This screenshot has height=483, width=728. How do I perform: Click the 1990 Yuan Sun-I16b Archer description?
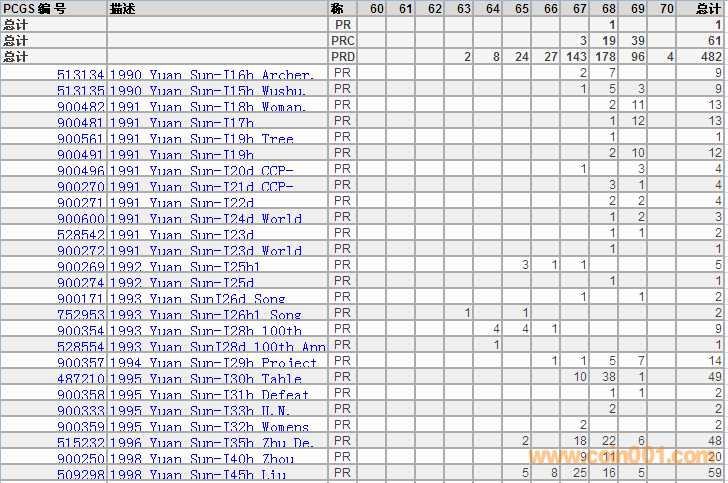211,74
